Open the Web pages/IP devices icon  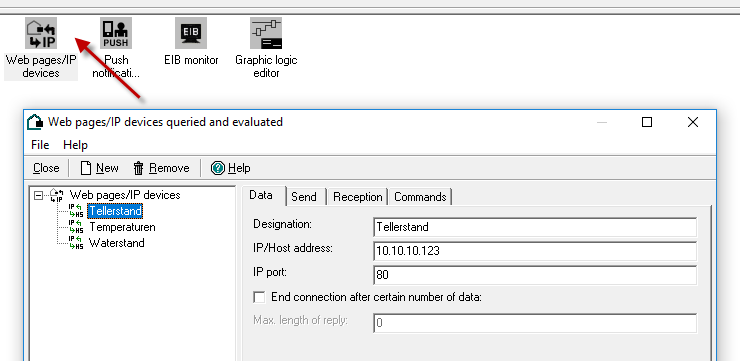(x=41, y=33)
